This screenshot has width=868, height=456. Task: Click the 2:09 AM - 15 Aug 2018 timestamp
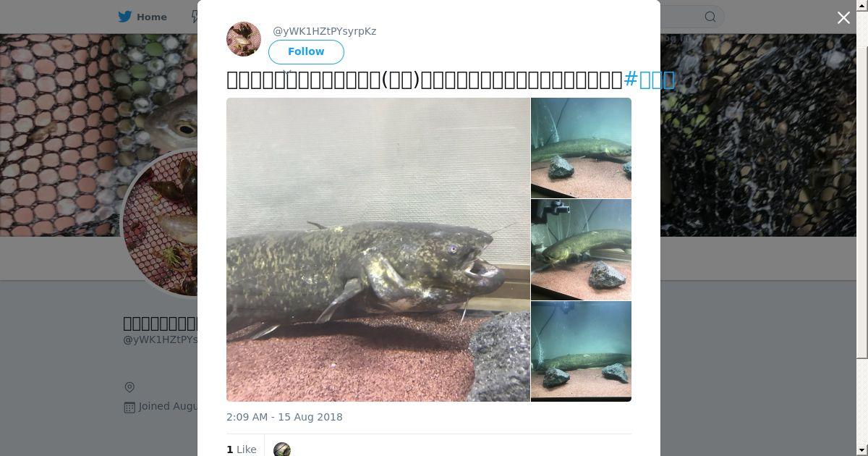[284, 417]
